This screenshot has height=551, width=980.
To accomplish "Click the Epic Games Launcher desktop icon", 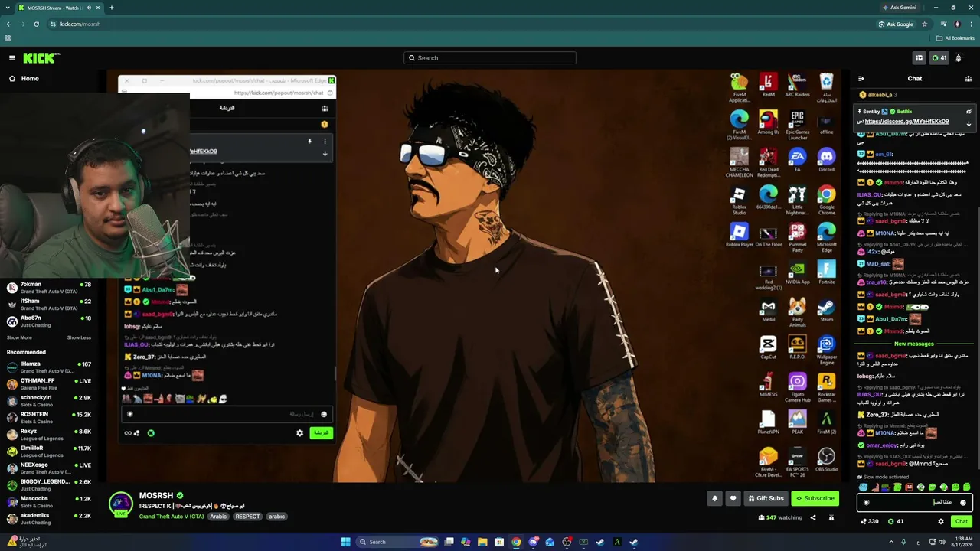I will [797, 126].
